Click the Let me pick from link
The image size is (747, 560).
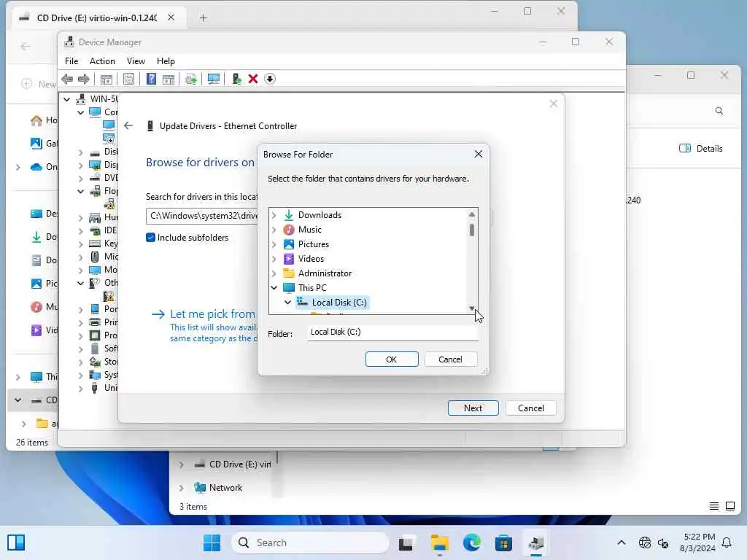click(x=212, y=314)
